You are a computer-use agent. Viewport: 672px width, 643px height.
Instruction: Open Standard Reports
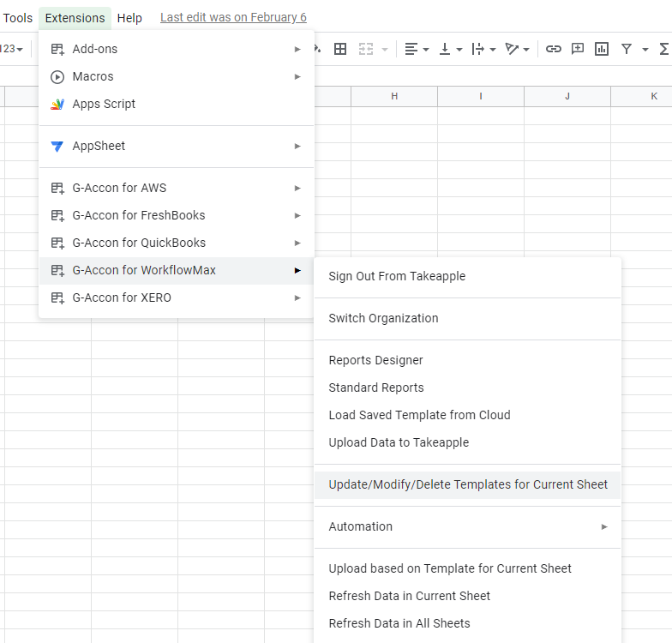coord(468,388)
